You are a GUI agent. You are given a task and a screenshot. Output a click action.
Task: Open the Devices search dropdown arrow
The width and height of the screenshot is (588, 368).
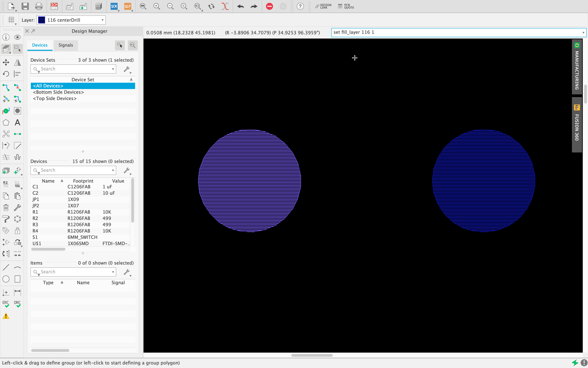pyautogui.click(x=113, y=170)
